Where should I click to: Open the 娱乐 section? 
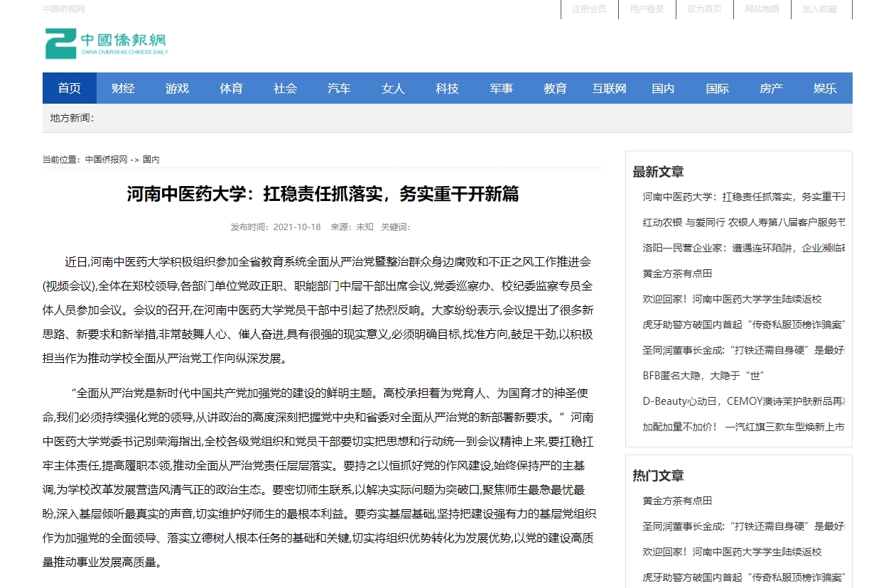coord(826,88)
